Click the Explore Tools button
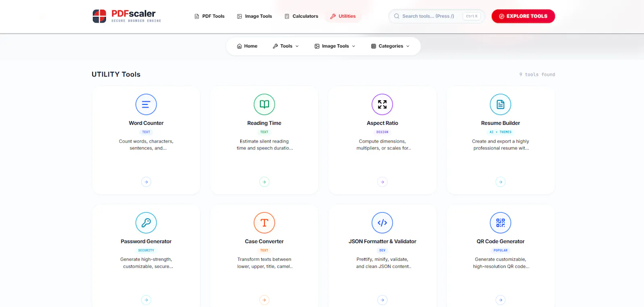Image resolution: width=644 pixels, height=307 pixels. (x=523, y=16)
